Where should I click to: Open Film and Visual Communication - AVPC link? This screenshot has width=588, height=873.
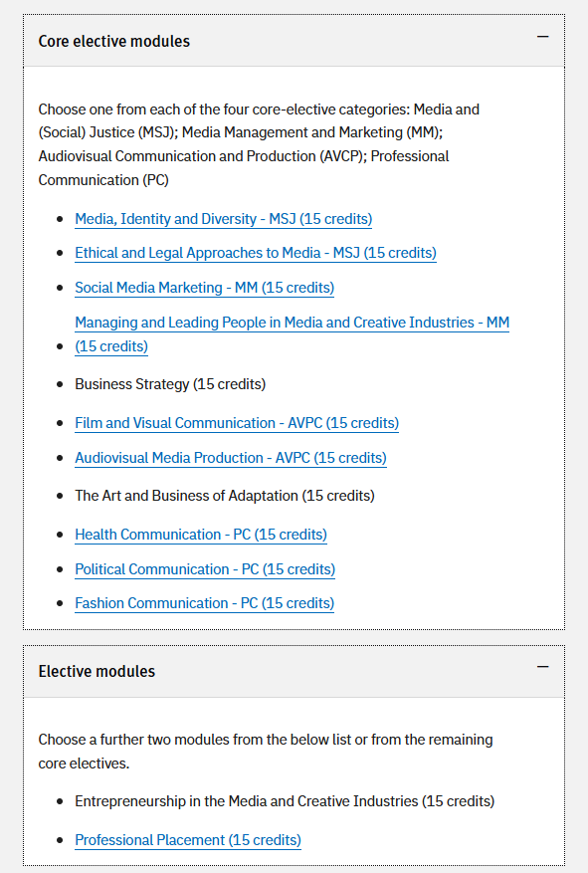coord(237,423)
